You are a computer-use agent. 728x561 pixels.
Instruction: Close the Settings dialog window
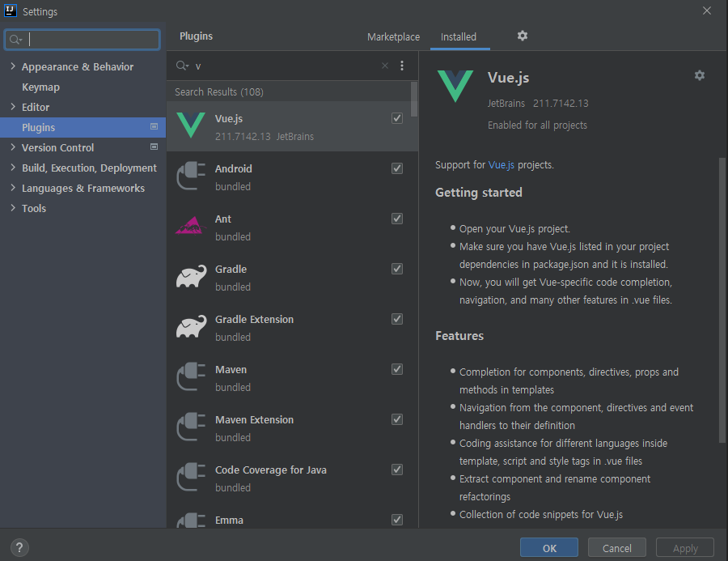(707, 11)
